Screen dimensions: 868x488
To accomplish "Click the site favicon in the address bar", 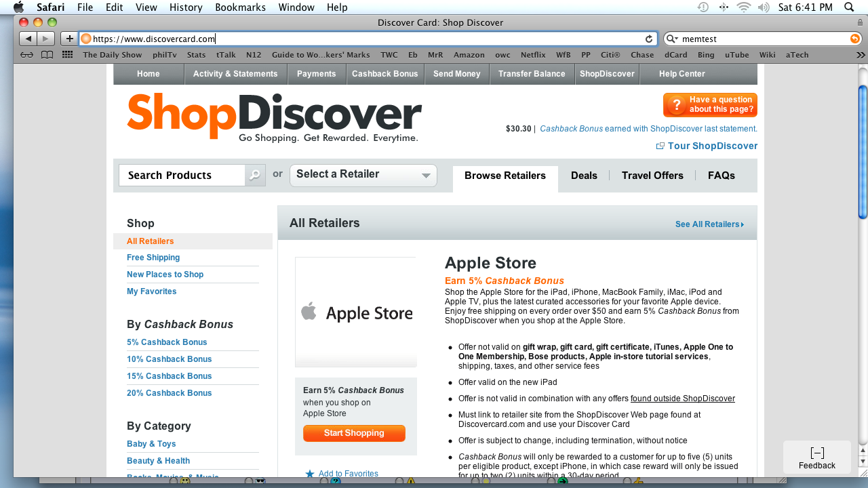I will point(86,39).
